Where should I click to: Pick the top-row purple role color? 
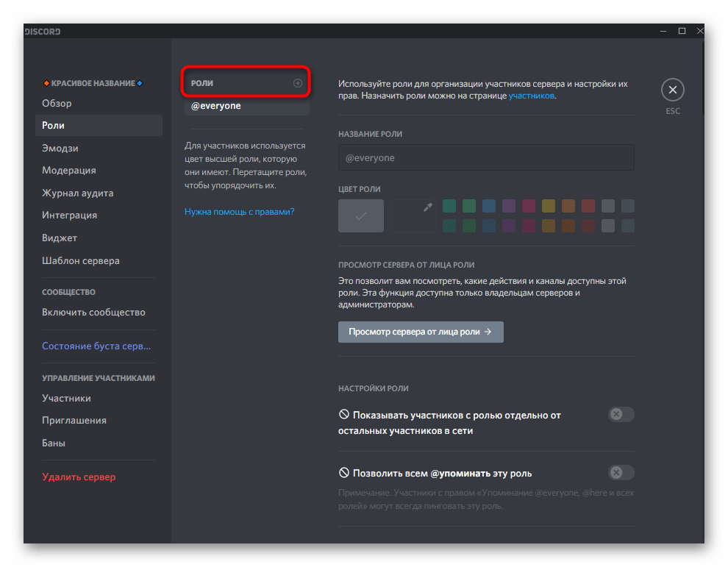point(509,206)
